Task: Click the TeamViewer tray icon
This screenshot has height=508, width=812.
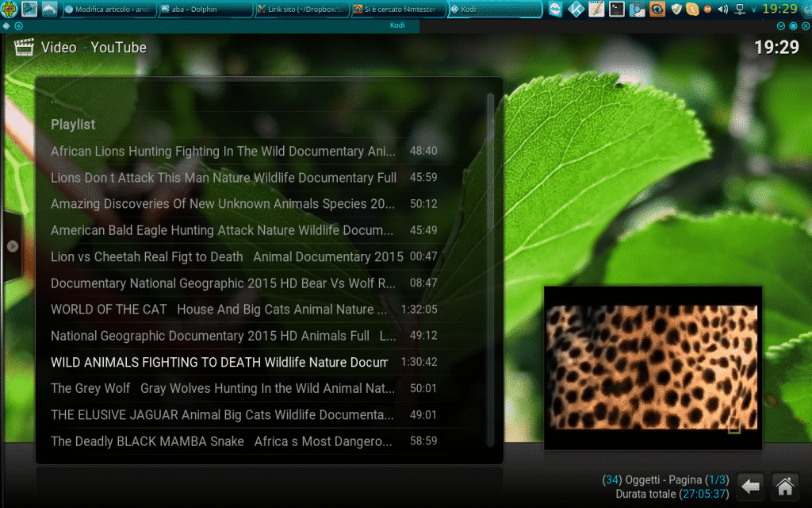Action: [x=555, y=9]
